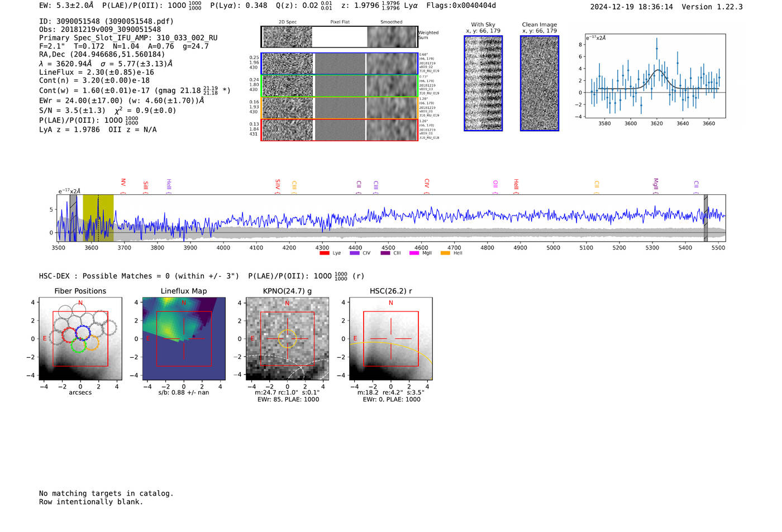Click the 'LineFlux = 2.30(±0.85)e-16' line
Screen dimensions: 782x532
click(x=97, y=72)
